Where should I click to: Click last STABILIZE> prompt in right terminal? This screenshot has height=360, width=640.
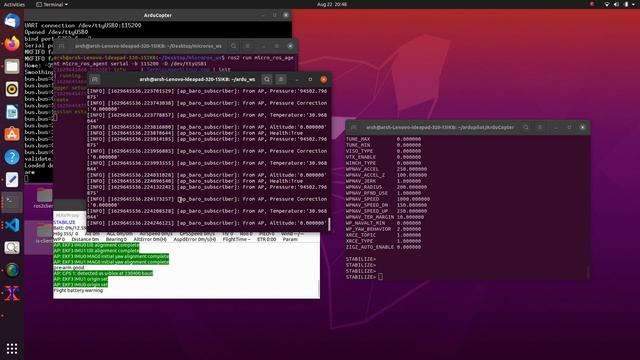click(361, 277)
